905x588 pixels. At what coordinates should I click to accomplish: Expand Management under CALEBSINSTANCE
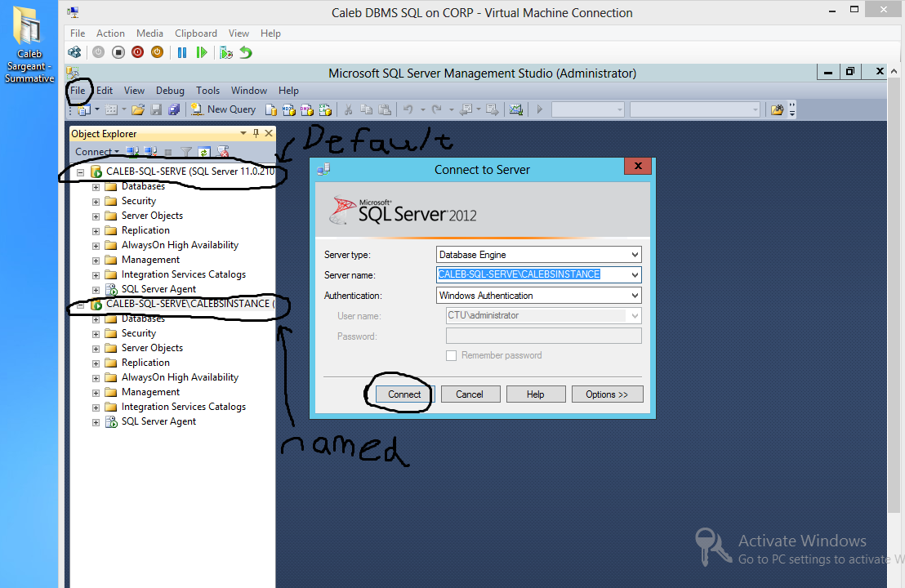96,393
